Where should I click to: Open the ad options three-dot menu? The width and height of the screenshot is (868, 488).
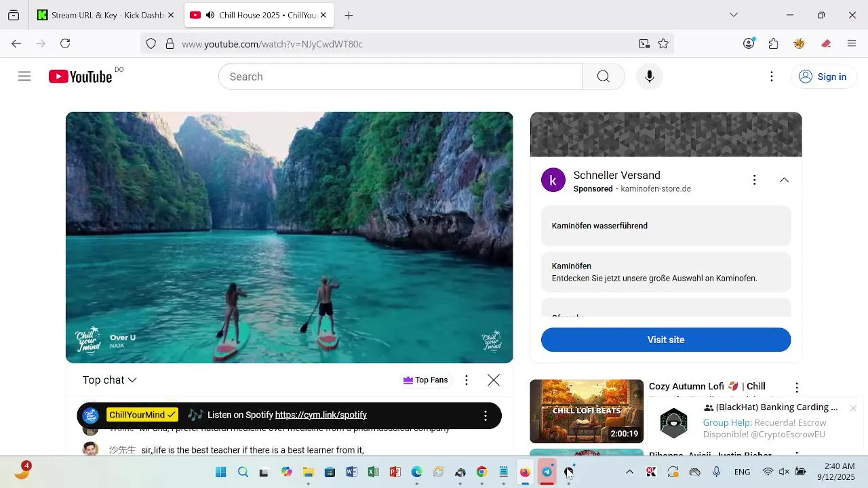pos(754,180)
